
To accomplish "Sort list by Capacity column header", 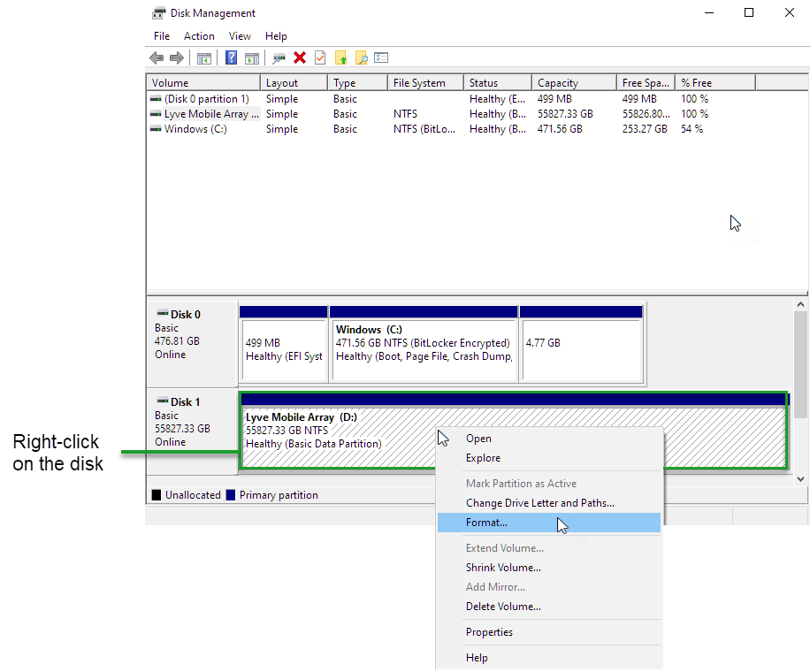I will pos(558,83).
